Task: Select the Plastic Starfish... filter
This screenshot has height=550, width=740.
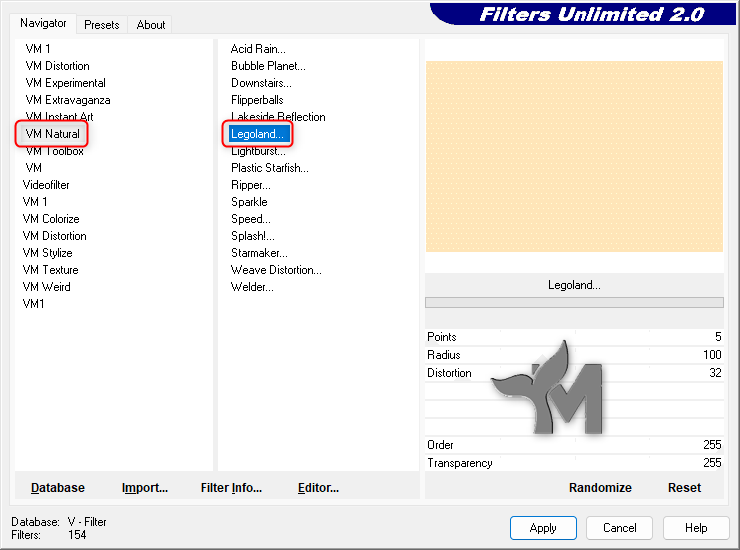Action: [269, 168]
